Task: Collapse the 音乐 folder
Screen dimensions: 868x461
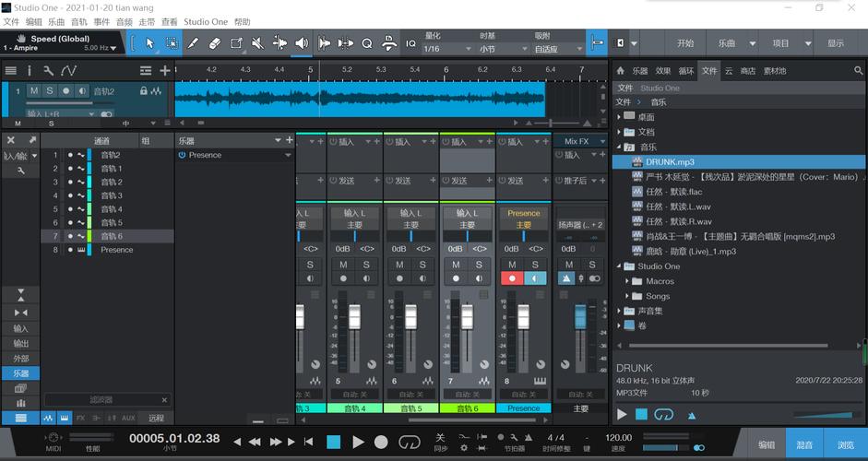Action: 619,147
